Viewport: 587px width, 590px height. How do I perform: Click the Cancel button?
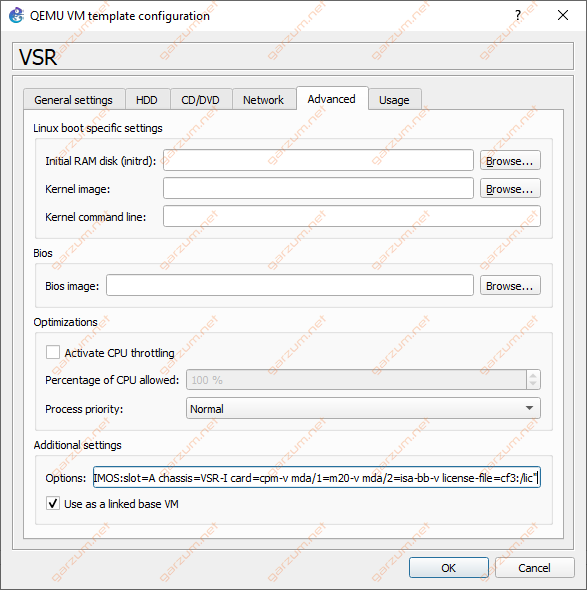click(534, 568)
